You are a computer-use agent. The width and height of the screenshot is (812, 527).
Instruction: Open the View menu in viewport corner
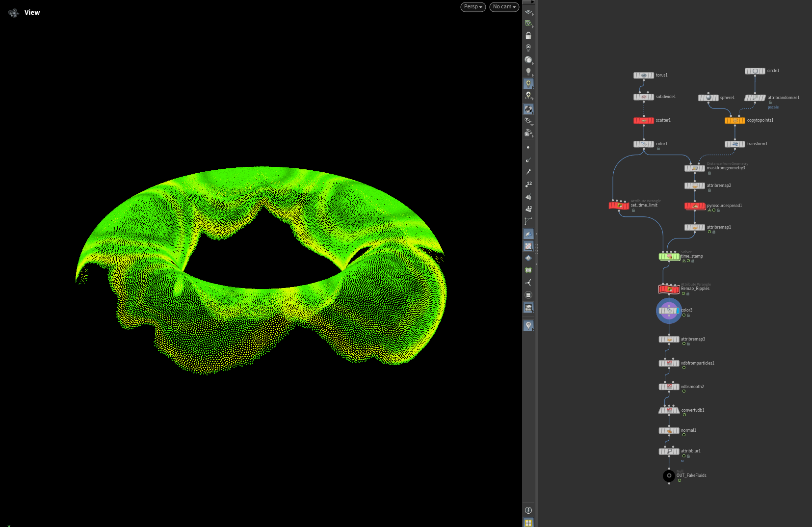coord(32,12)
